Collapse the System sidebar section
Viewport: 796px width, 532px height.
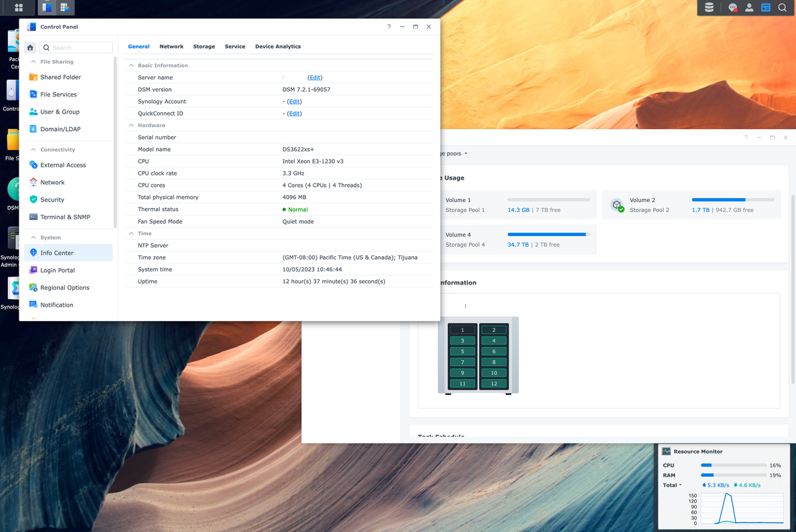point(33,237)
